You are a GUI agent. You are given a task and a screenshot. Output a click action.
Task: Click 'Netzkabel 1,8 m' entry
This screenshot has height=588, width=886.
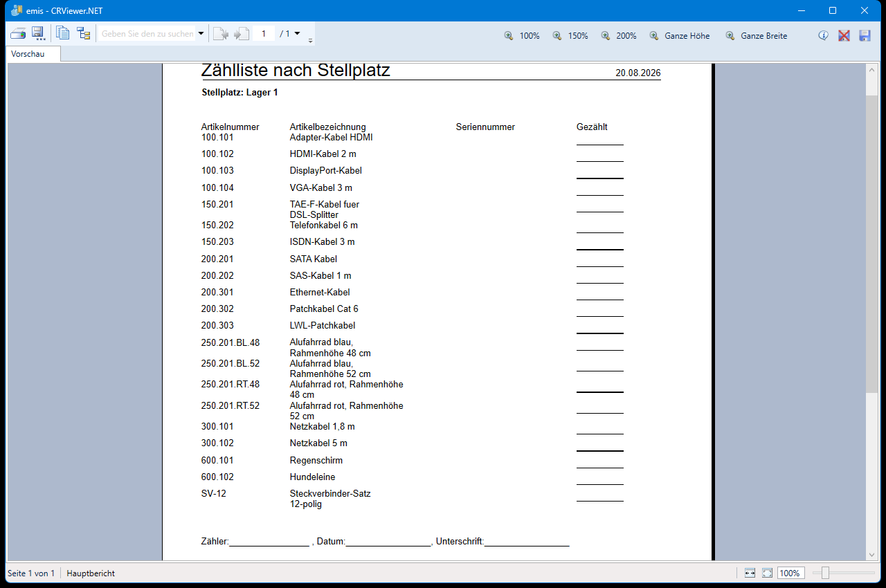[322, 426]
